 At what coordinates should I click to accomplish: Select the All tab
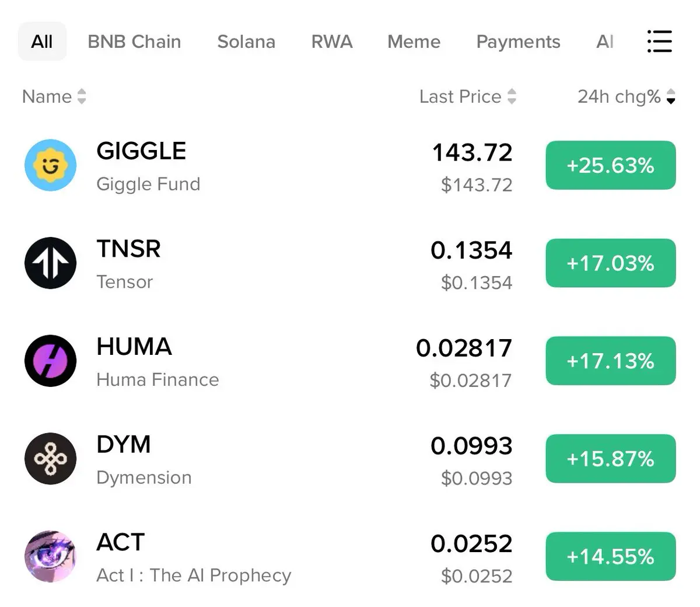tap(42, 41)
